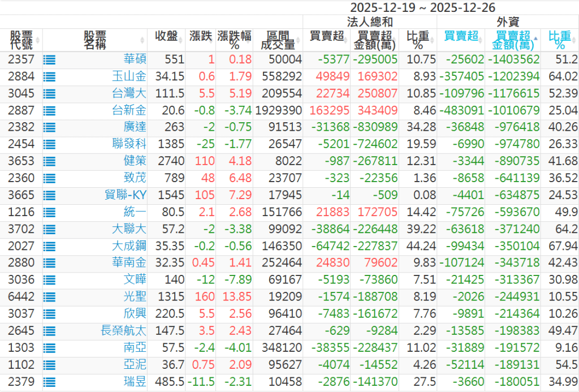The image size is (579, 392).
Task: Click the list icon beside 華碩
Action: point(49,59)
